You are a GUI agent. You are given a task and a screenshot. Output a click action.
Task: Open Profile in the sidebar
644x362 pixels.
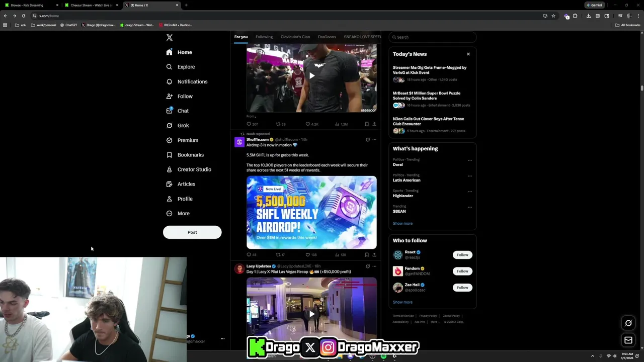(x=180, y=199)
